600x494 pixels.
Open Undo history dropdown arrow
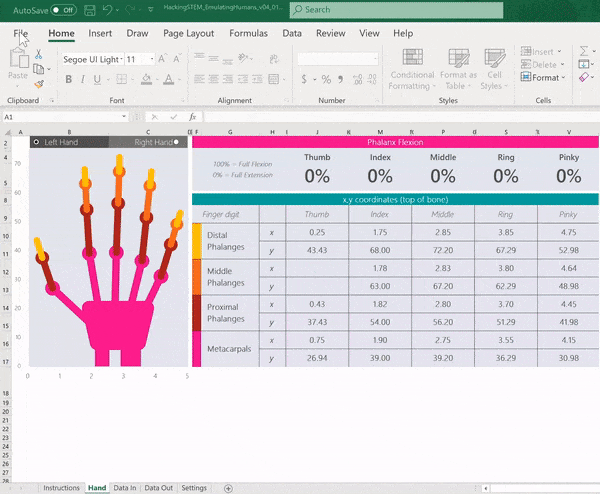[117, 10]
